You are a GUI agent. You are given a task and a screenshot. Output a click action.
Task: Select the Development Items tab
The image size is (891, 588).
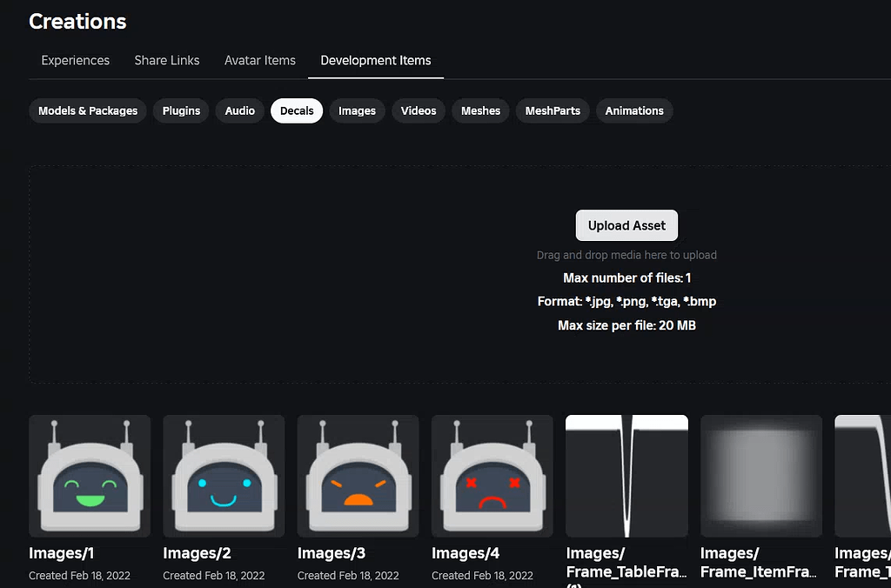click(375, 60)
